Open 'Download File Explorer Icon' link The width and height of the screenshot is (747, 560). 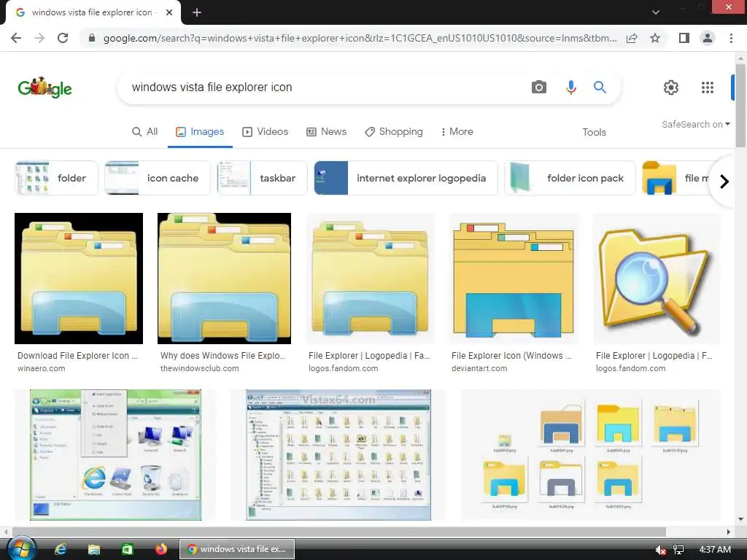pyautogui.click(x=77, y=356)
